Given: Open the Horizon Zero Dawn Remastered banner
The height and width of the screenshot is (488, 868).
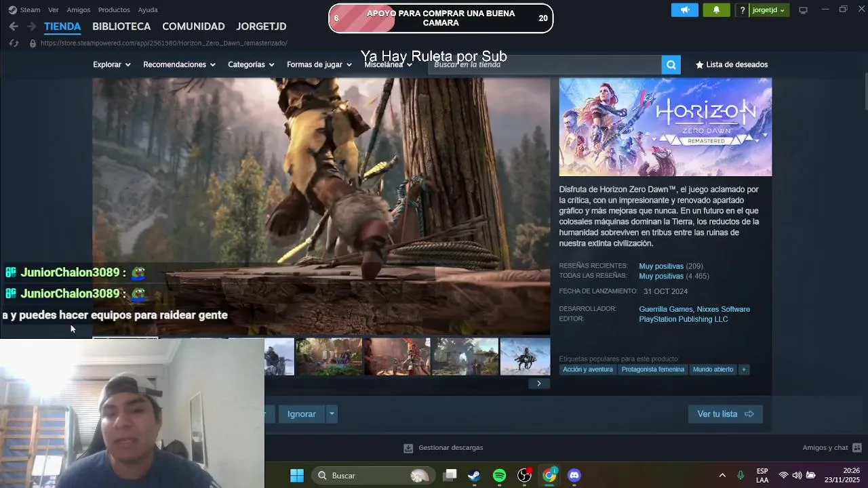Looking at the screenshot, I should [665, 127].
